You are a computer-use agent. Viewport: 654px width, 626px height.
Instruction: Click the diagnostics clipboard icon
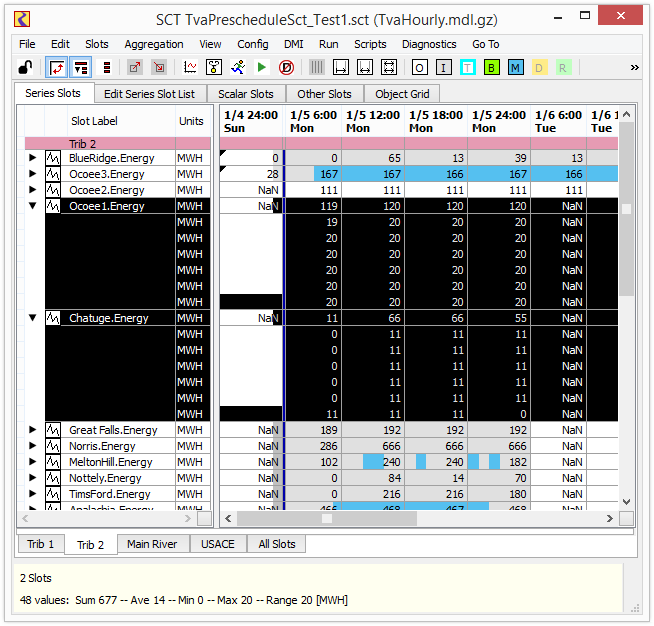[214, 67]
